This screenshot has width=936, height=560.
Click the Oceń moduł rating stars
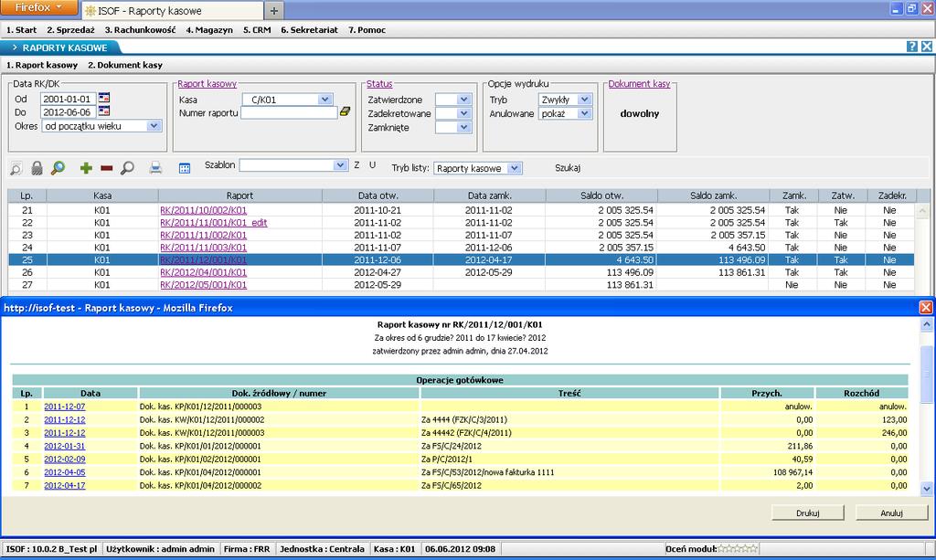coord(738,549)
